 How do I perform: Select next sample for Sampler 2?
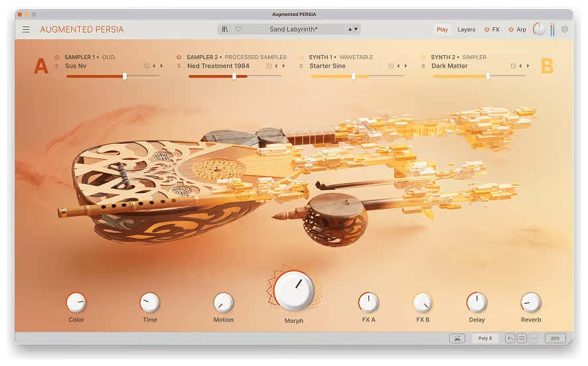pyautogui.click(x=283, y=66)
